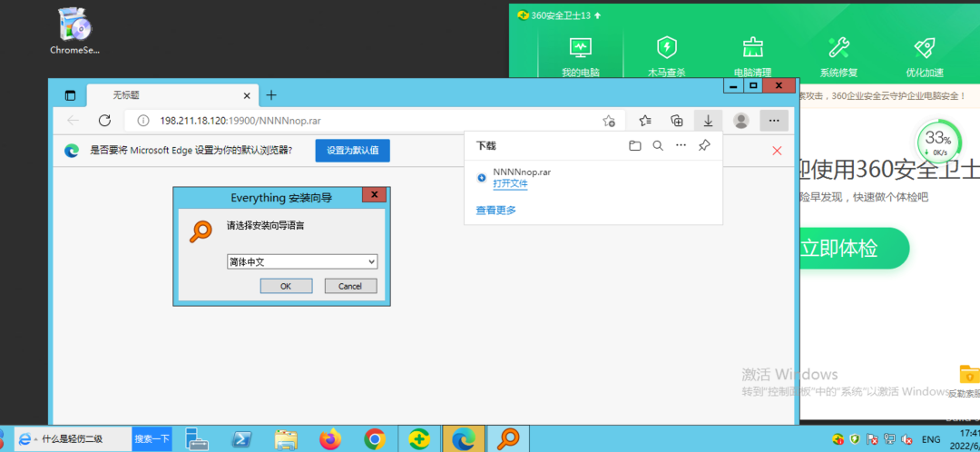Click 搜索一下 taskbar button
The image size is (980, 452).
pyautogui.click(x=152, y=439)
